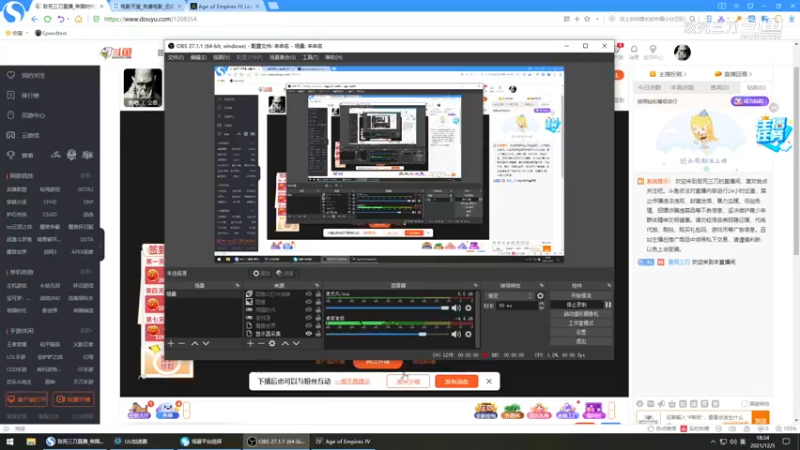Add a new scene with plus icon
The width and height of the screenshot is (800, 450).
(x=171, y=343)
